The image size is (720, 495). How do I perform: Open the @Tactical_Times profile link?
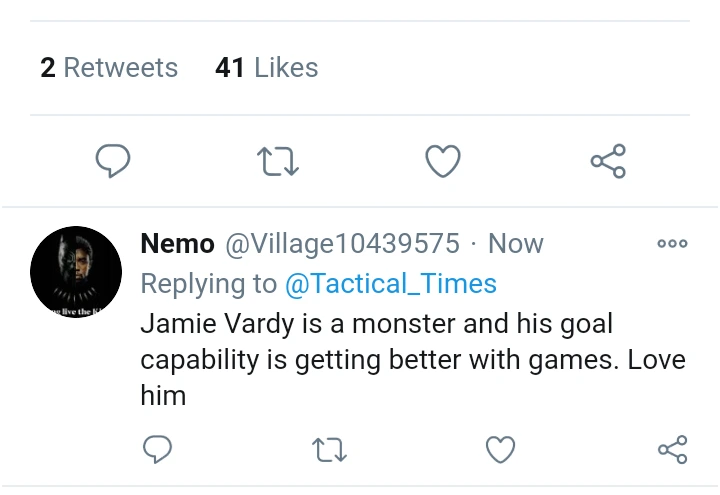[x=390, y=284]
